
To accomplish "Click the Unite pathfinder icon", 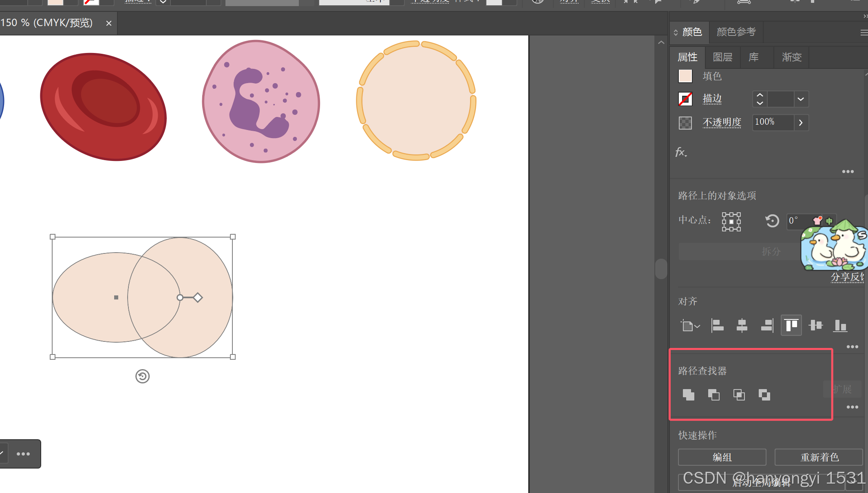I will pyautogui.click(x=688, y=394).
